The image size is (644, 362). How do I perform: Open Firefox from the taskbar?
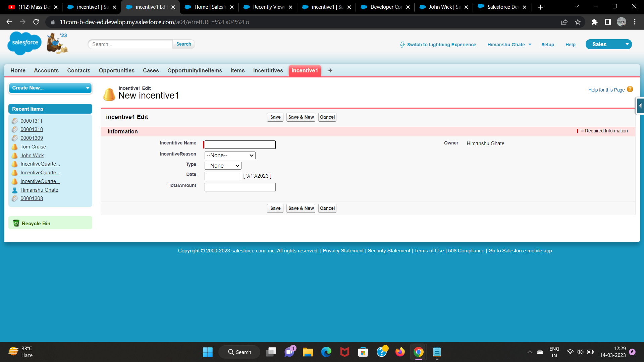[x=400, y=352]
